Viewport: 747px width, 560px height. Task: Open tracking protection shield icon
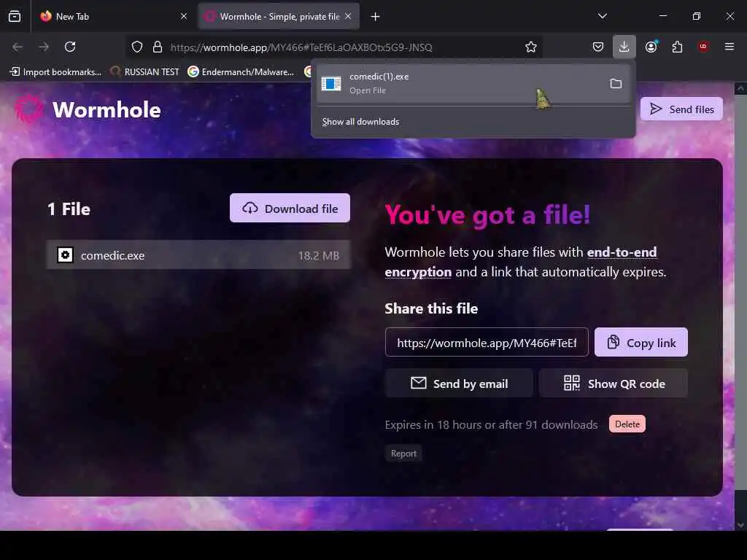137,47
